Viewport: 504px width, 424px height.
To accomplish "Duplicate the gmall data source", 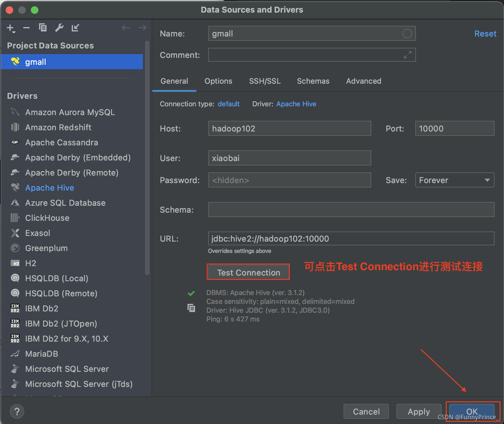I will click(x=43, y=28).
